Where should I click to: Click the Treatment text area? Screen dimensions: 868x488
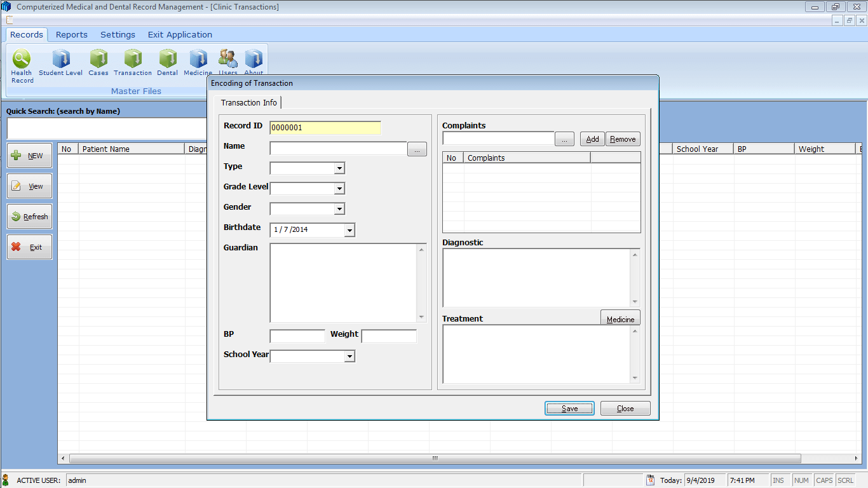click(x=541, y=355)
